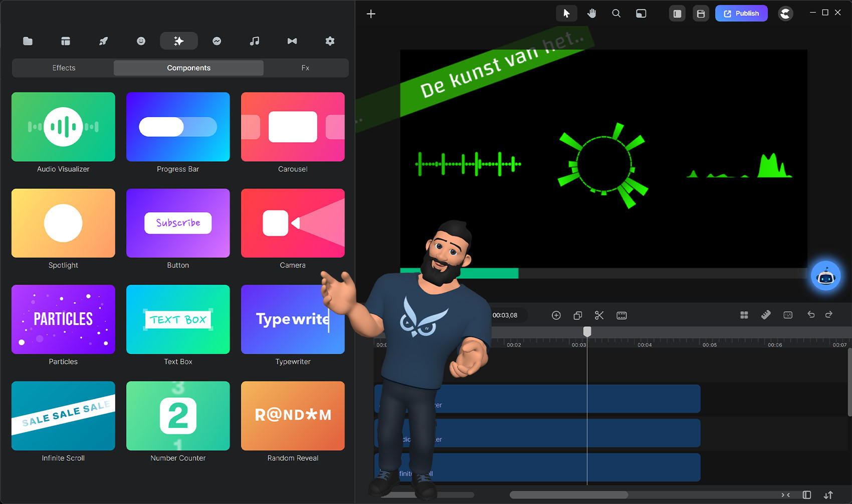Image resolution: width=852 pixels, height=504 pixels.
Task: Click the AI robot assistant button
Action: tap(825, 276)
